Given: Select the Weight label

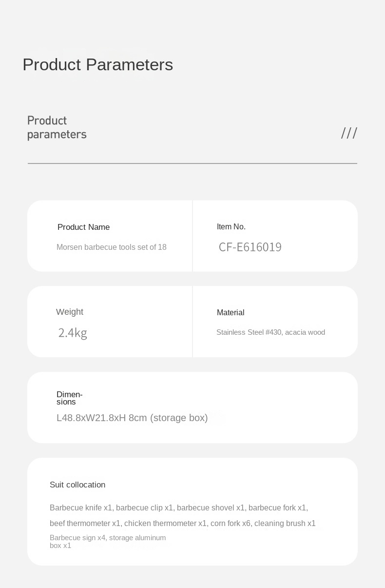Looking at the screenshot, I should pos(70,312).
